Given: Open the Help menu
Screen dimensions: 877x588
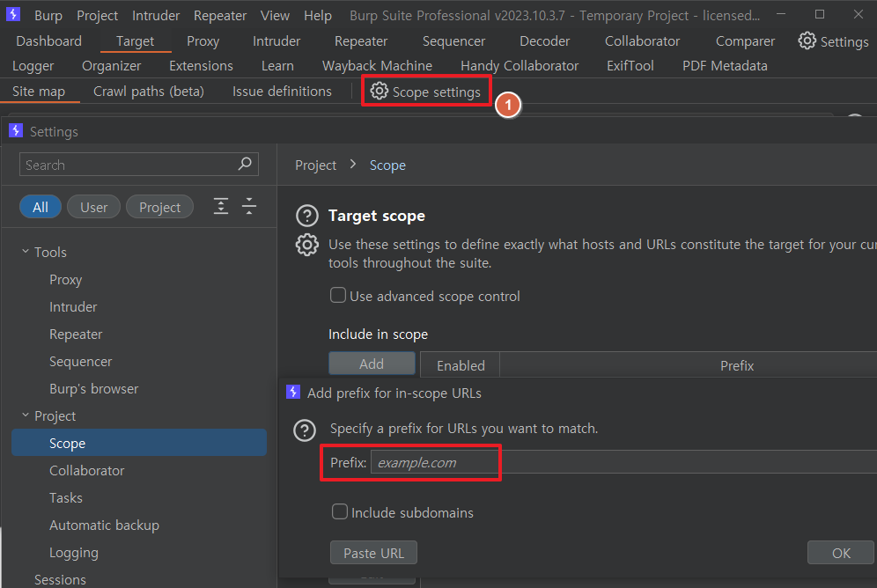Looking at the screenshot, I should click(x=318, y=16).
